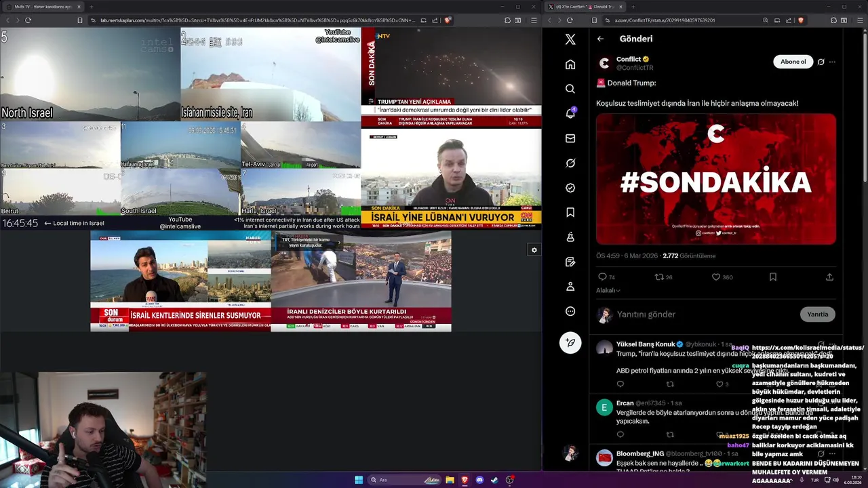The height and width of the screenshot is (488, 868).
Task: Select Haber Global stream tile
Action: click(x=180, y=281)
